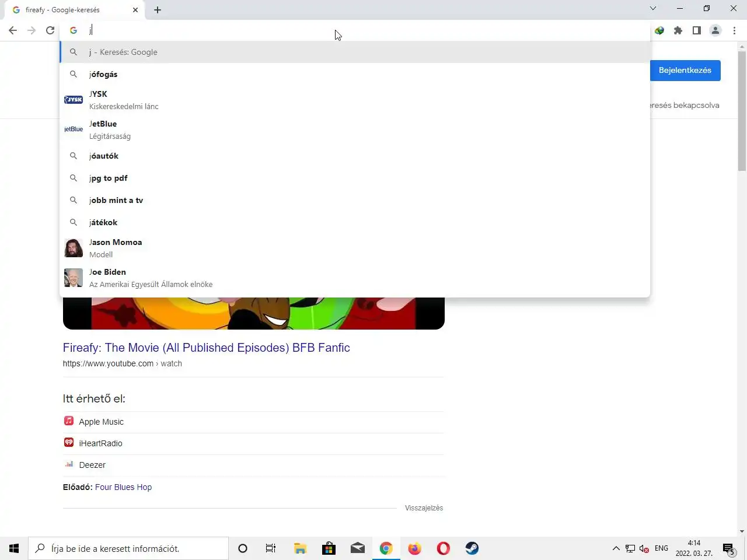747x560 pixels.
Task: Go back to the previous page
Action: tap(13, 30)
